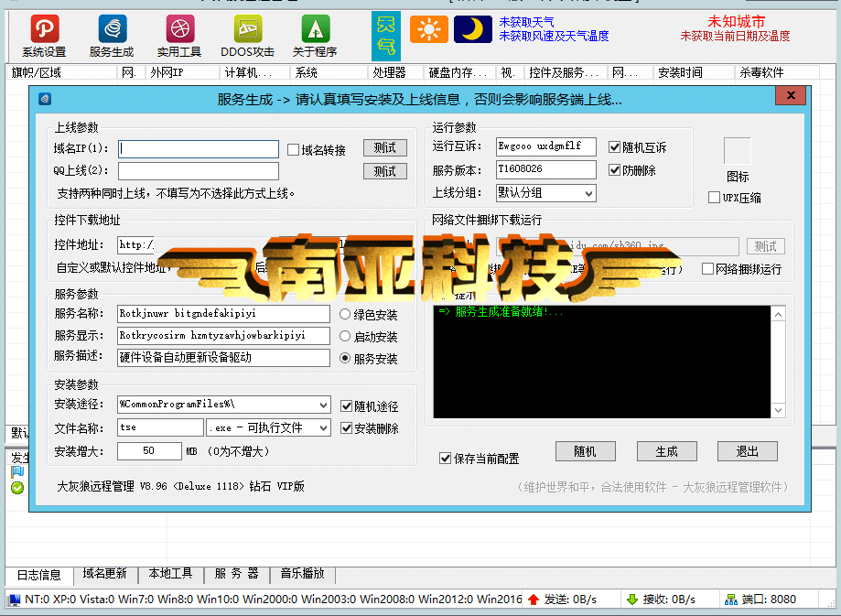Screen dimensions: 841x616
Task: Click the computer icon in status bar
Action: pyautogui.click(x=15, y=600)
